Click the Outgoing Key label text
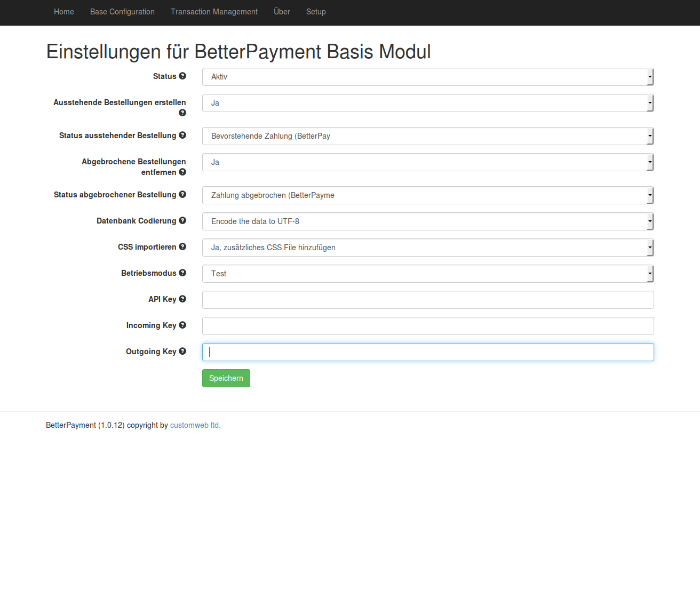Image resolution: width=700 pixels, height=590 pixels. pos(151,352)
